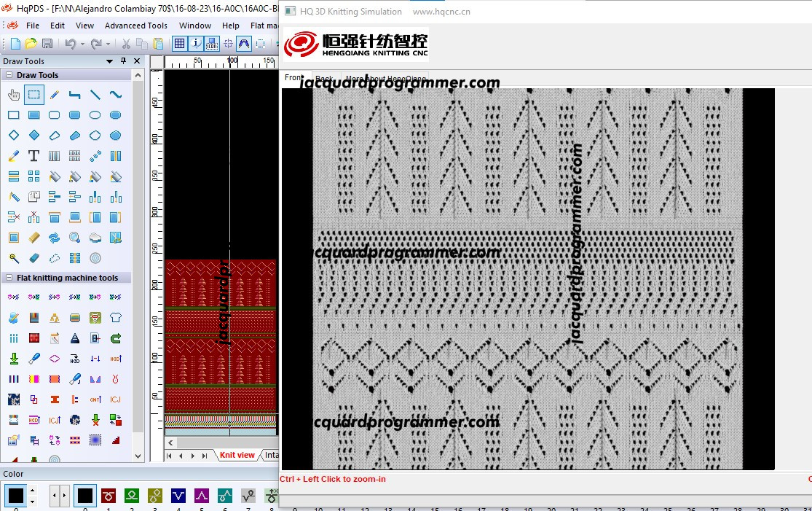Screen dimensions: 812x511
Task: Jump to last sheet tab navigation arrow
Action: [x=205, y=456]
